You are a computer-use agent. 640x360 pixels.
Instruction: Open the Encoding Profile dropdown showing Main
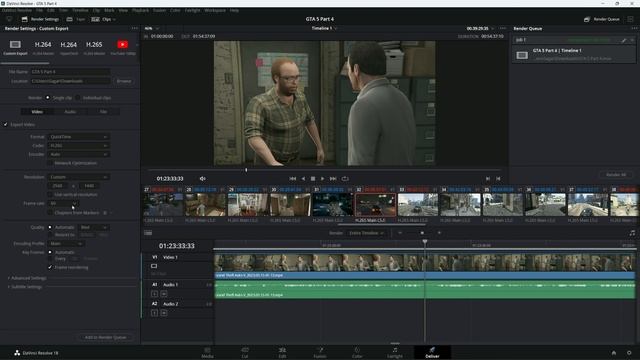66,244
